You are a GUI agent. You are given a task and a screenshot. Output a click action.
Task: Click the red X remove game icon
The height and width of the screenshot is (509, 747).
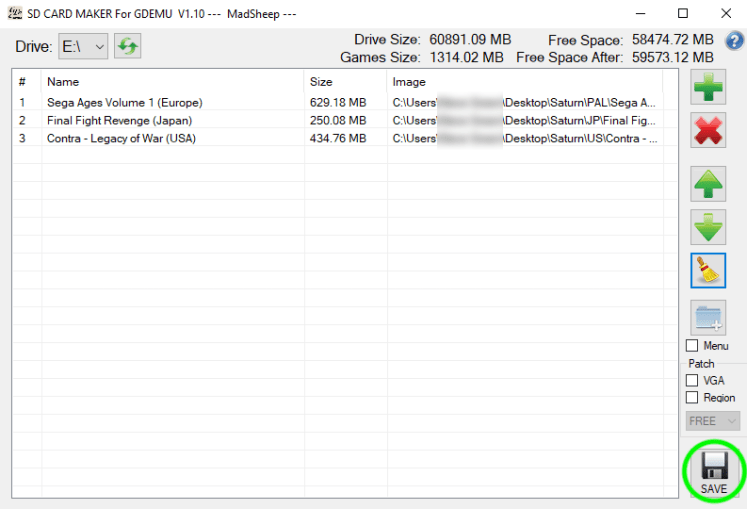click(708, 130)
